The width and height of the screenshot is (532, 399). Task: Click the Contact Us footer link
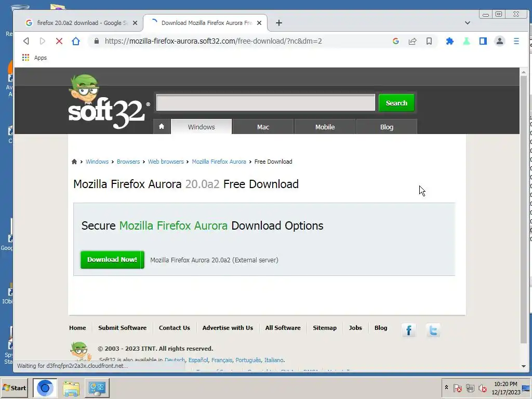coord(175,328)
